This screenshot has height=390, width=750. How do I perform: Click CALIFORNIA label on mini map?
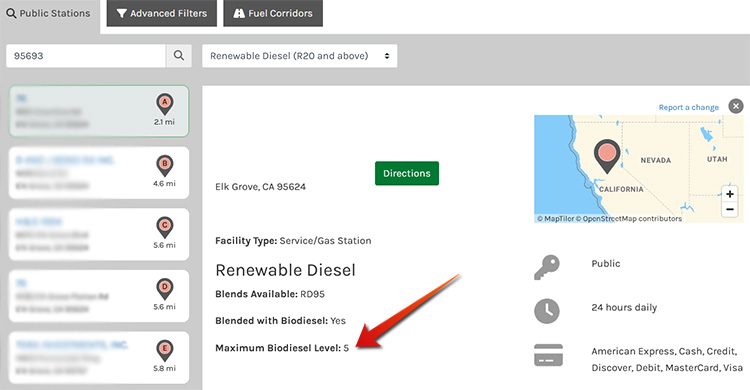tap(621, 189)
